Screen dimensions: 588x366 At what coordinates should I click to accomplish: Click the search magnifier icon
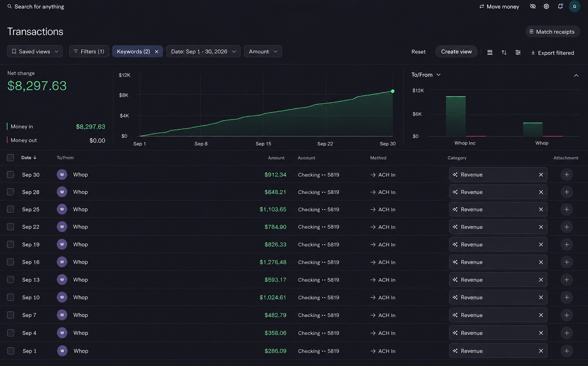point(10,6)
